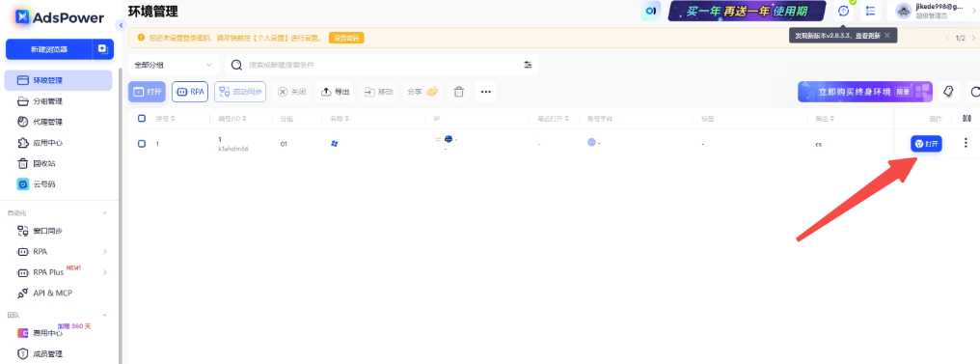This screenshot has width=980, height=364.
Task: Click the trash delete toolbar icon
Action: (x=459, y=92)
